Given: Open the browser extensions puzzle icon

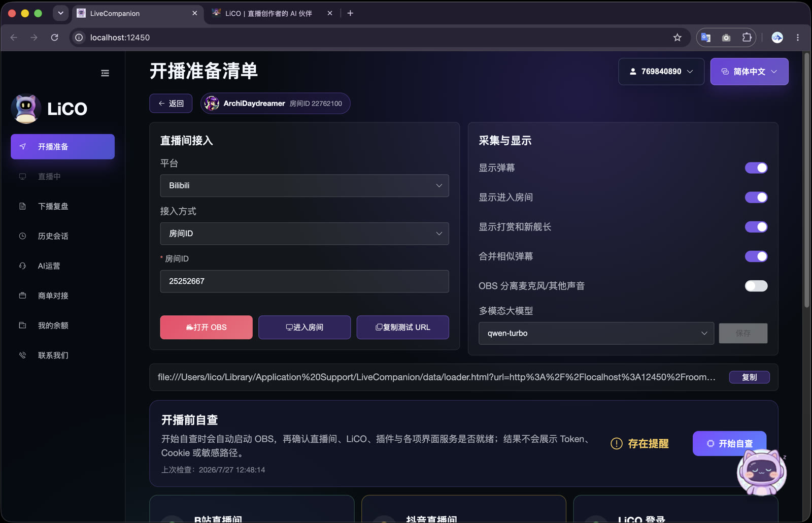Looking at the screenshot, I should coord(747,38).
